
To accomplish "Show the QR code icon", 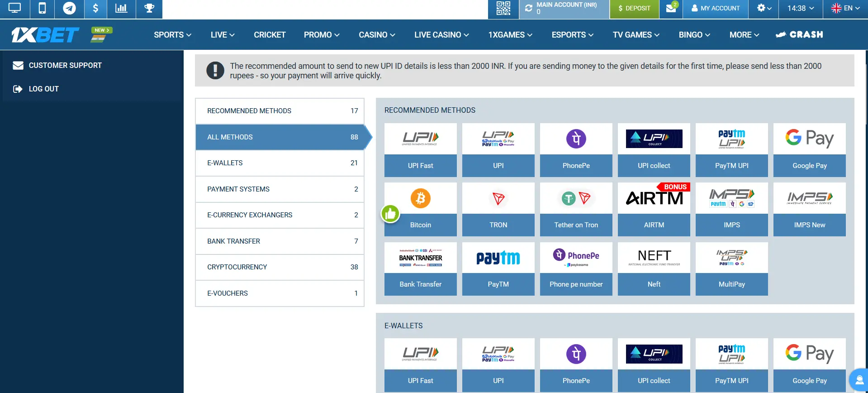I will point(503,9).
